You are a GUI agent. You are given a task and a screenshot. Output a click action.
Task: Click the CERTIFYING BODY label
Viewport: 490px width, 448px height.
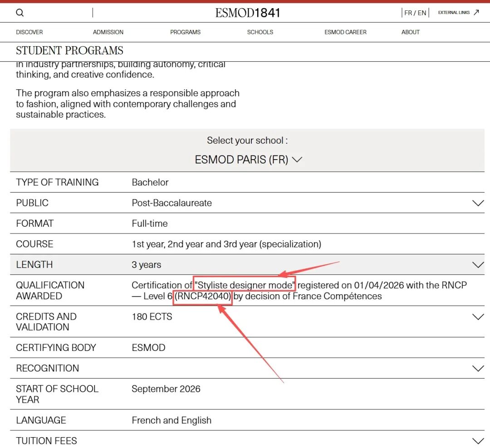pyautogui.click(x=56, y=348)
